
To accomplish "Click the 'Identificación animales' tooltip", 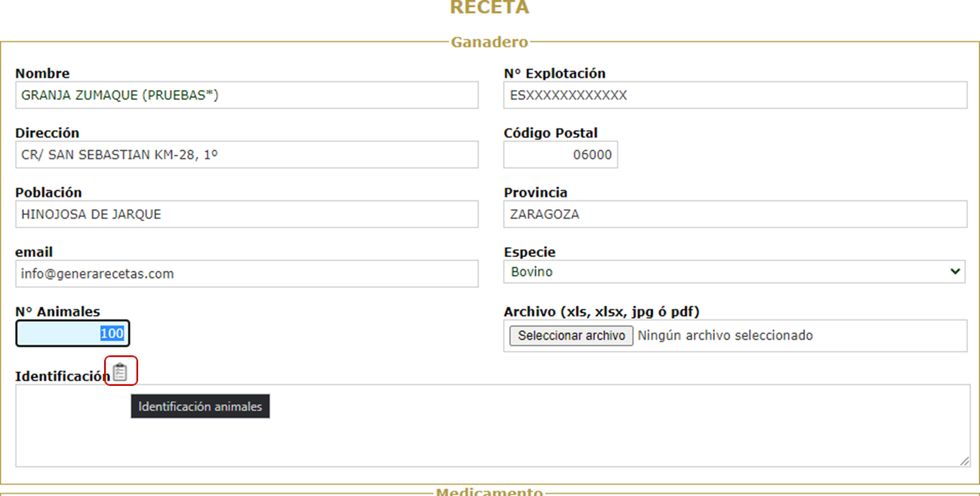I will [200, 406].
